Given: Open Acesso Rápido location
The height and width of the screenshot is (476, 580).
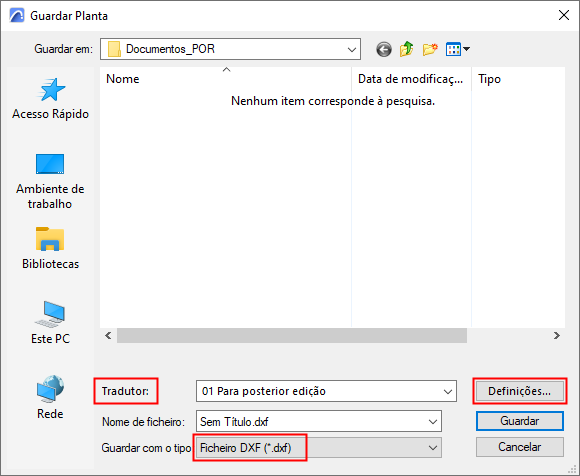Looking at the screenshot, I should [50, 99].
